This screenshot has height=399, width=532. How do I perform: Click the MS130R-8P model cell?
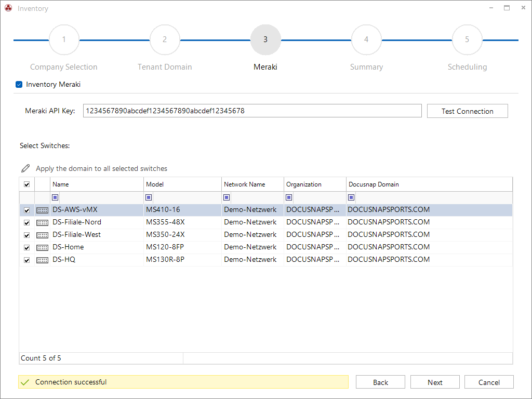pos(182,260)
